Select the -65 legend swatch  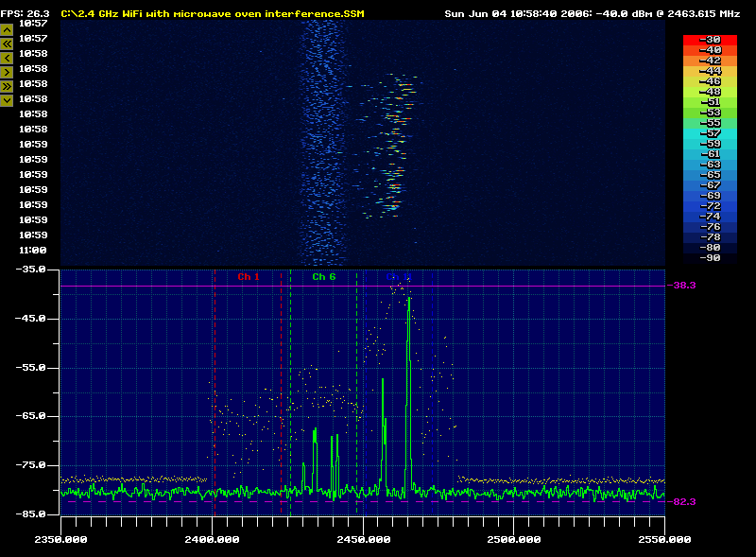point(710,175)
